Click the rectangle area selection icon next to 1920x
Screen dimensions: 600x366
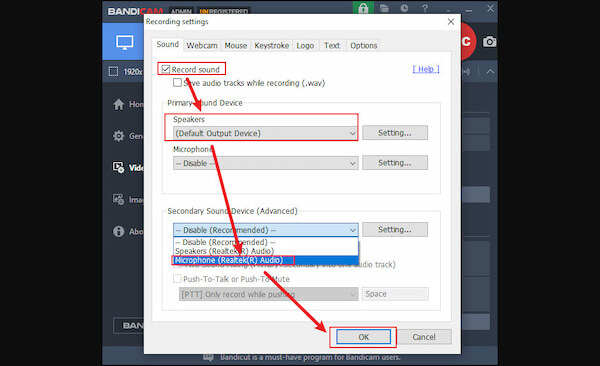point(113,72)
